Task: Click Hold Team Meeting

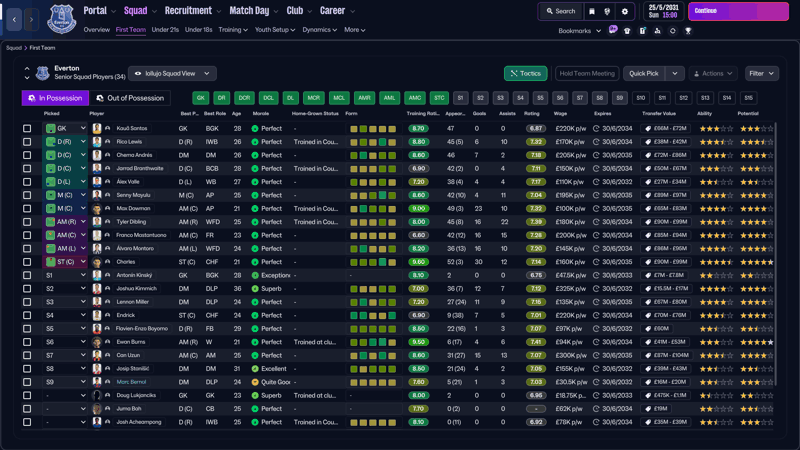Action: point(587,73)
